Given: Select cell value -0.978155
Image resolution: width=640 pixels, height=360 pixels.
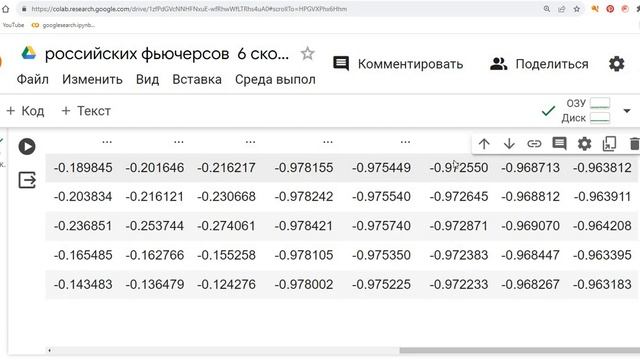Looking at the screenshot, I should 304,167.
